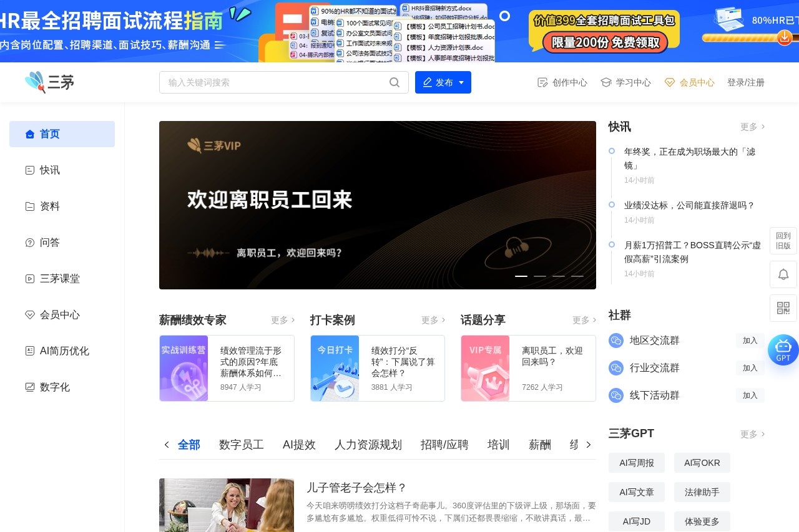This screenshot has height=532, width=799.
Task: Click the sidebar 会员中心 diamond icon
Action: [29, 315]
